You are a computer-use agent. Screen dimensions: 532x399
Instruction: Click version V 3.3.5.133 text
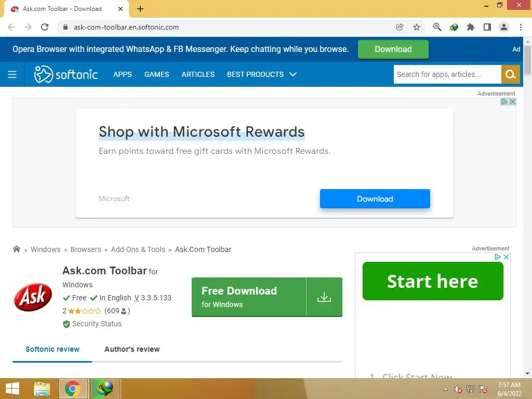153,298
